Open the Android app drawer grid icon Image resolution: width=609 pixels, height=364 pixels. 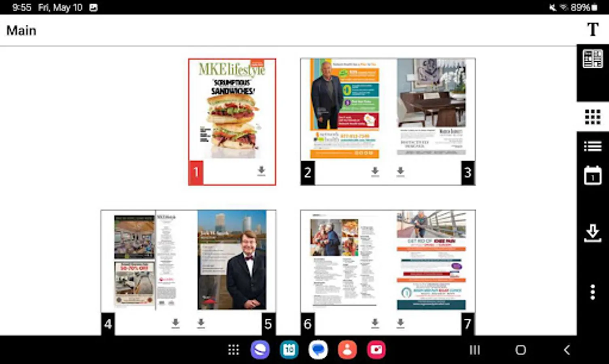(233, 350)
